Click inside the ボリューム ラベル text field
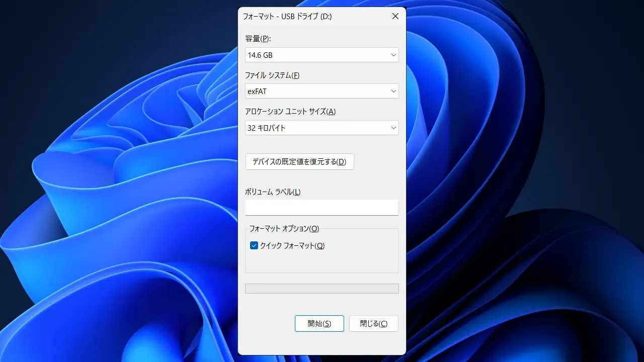The image size is (644, 362). [321, 207]
